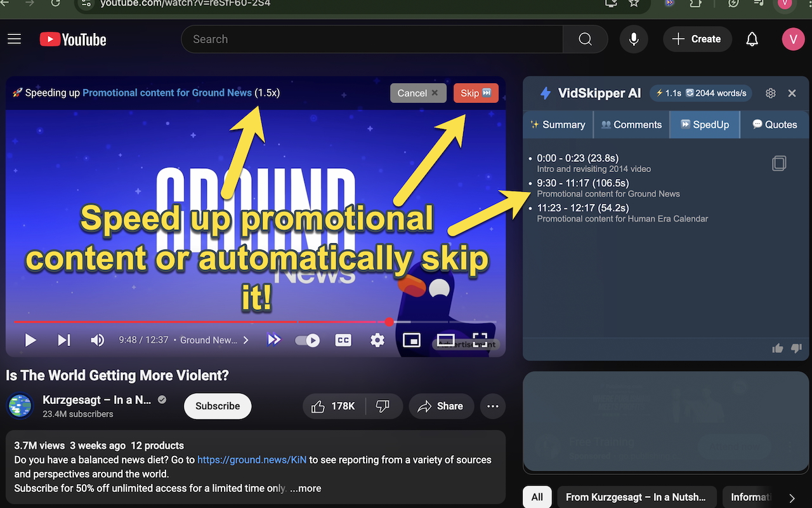Open the YouTube player settings gear
Screen dimensions: 812x508
tap(377, 340)
